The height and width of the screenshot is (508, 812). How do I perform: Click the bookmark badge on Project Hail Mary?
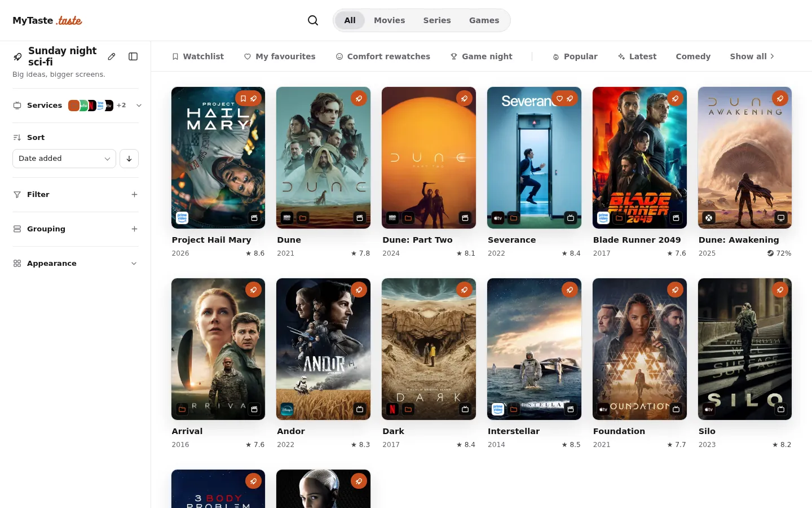pos(244,98)
